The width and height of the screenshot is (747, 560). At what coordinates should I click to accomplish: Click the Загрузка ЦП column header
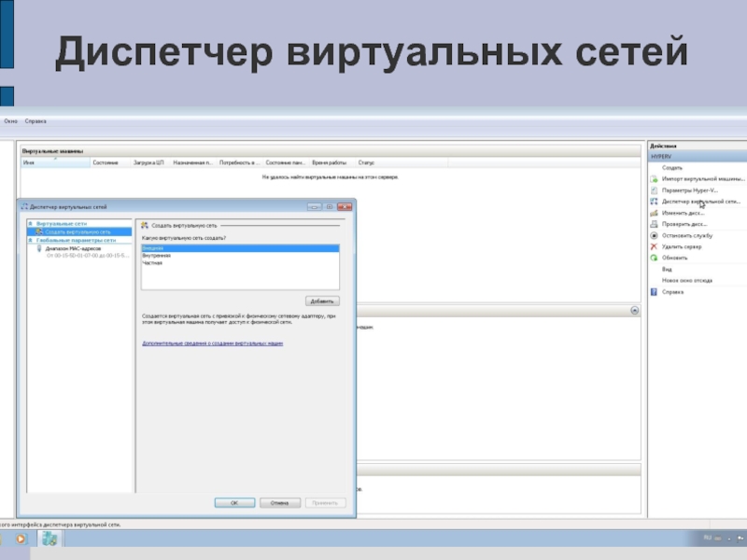tap(150, 162)
